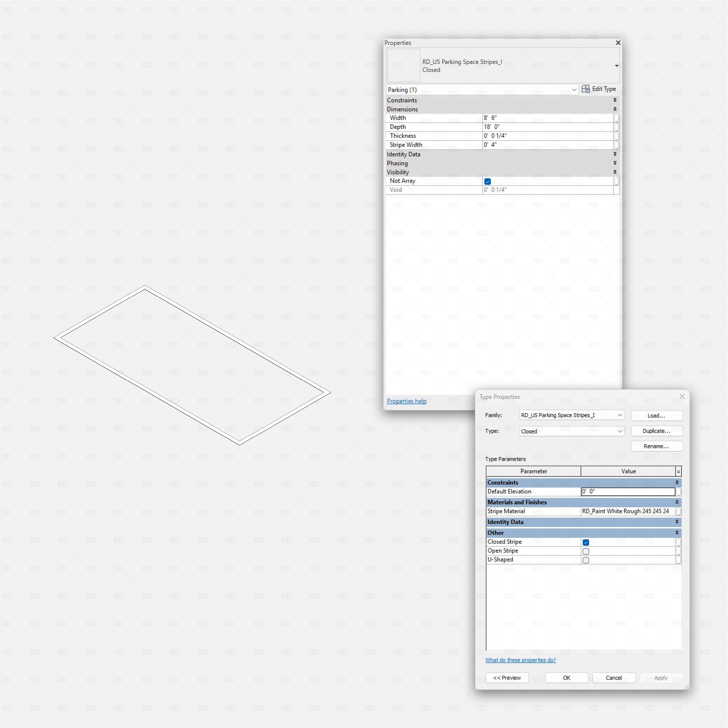
Task: Select the Stripe Material parameter label
Action: click(506, 511)
